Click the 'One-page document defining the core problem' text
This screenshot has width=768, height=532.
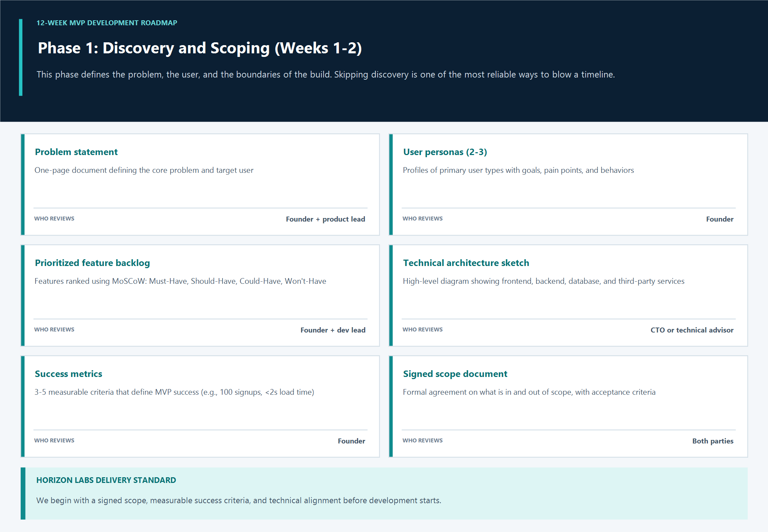coord(144,170)
